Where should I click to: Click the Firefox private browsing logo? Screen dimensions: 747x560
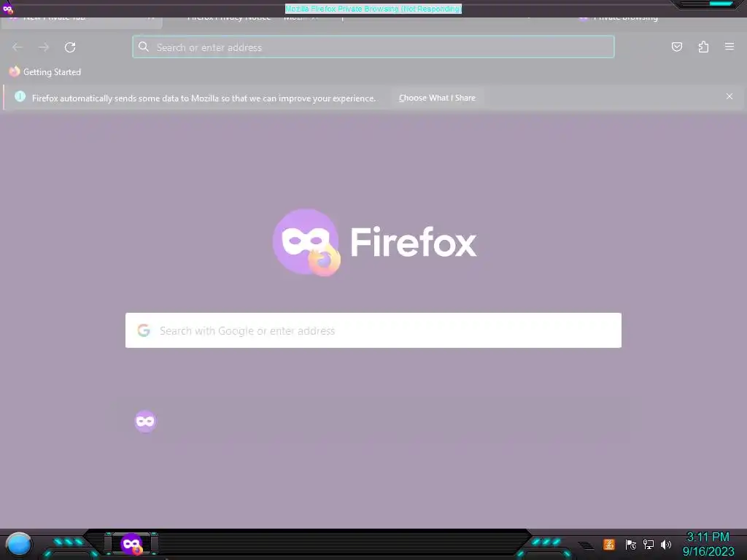(x=306, y=242)
